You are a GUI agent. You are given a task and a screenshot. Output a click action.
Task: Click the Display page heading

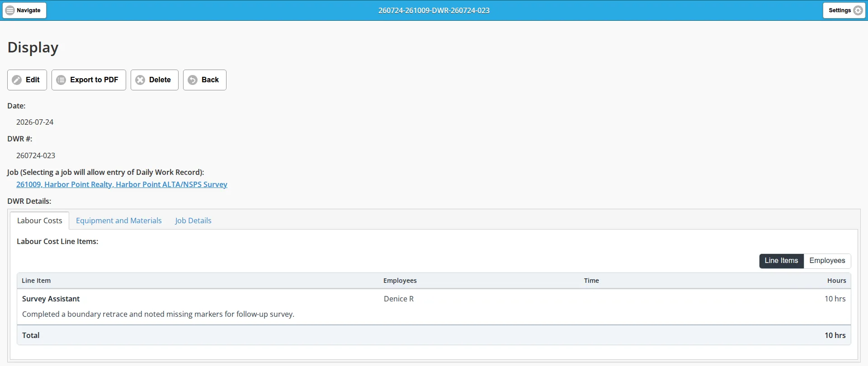pyautogui.click(x=33, y=47)
